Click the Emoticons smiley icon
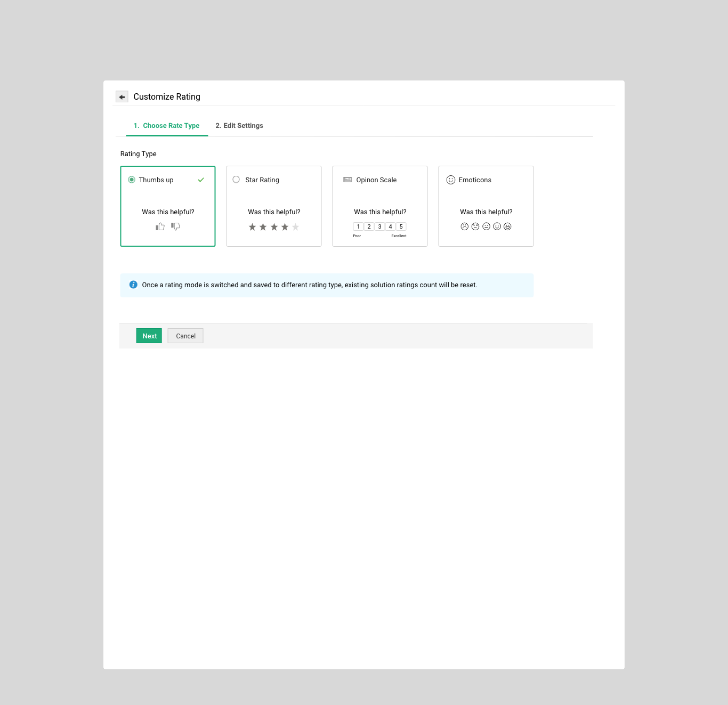728x705 pixels. 451,180
